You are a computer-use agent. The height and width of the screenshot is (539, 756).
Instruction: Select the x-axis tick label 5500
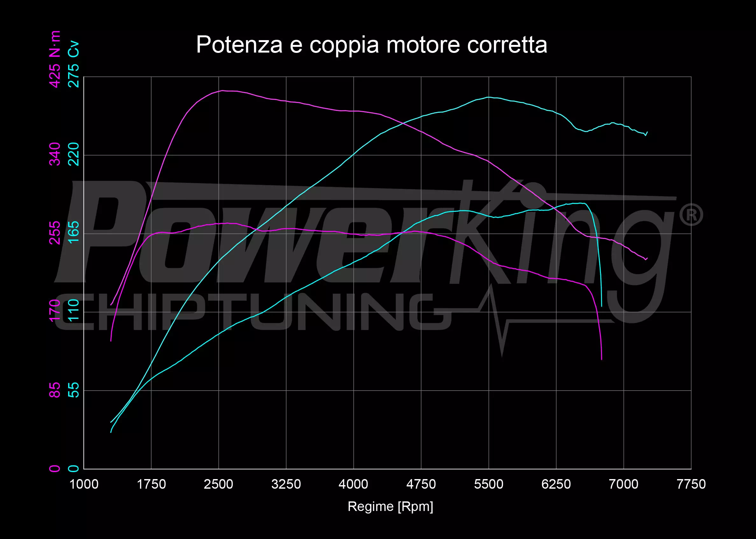pos(489,484)
